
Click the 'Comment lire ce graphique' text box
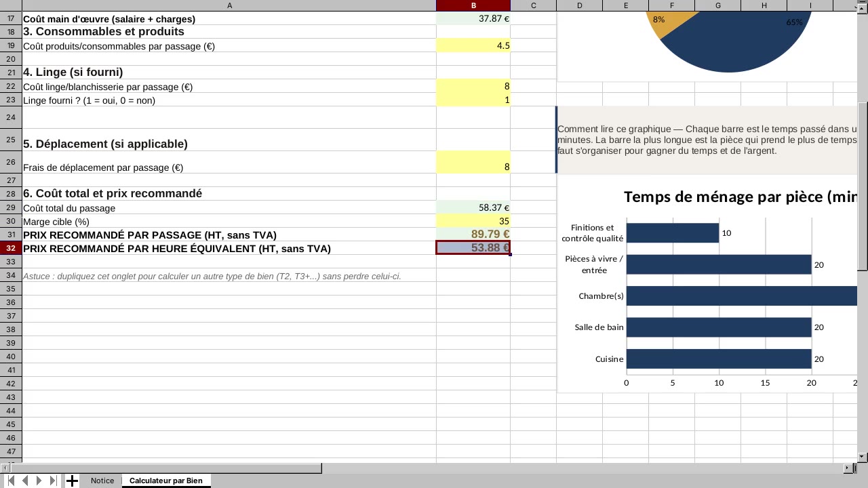[x=707, y=139]
